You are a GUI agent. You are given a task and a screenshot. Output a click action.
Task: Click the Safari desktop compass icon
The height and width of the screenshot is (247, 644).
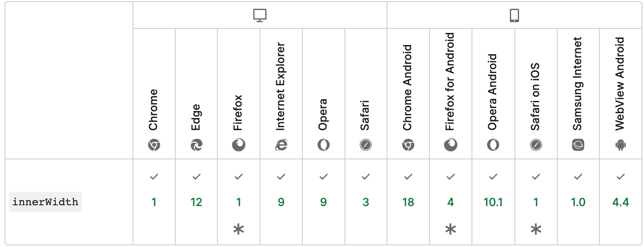click(366, 145)
